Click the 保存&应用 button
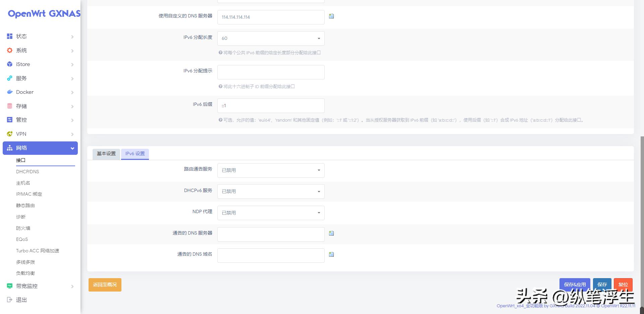Screen dimensions: 644x314 (x=575, y=284)
